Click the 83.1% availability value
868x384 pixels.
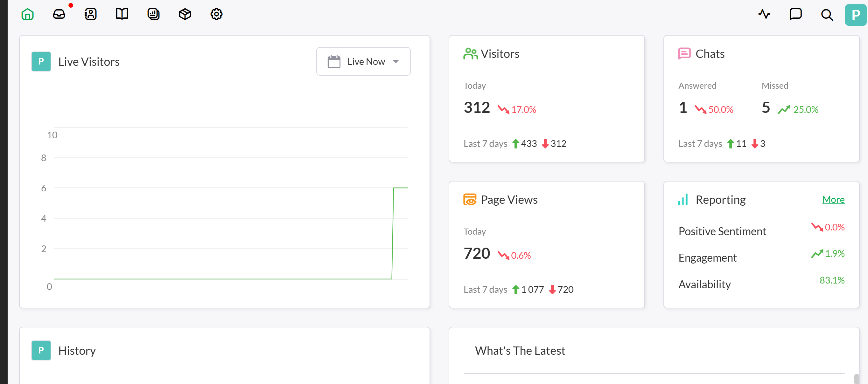(832, 280)
